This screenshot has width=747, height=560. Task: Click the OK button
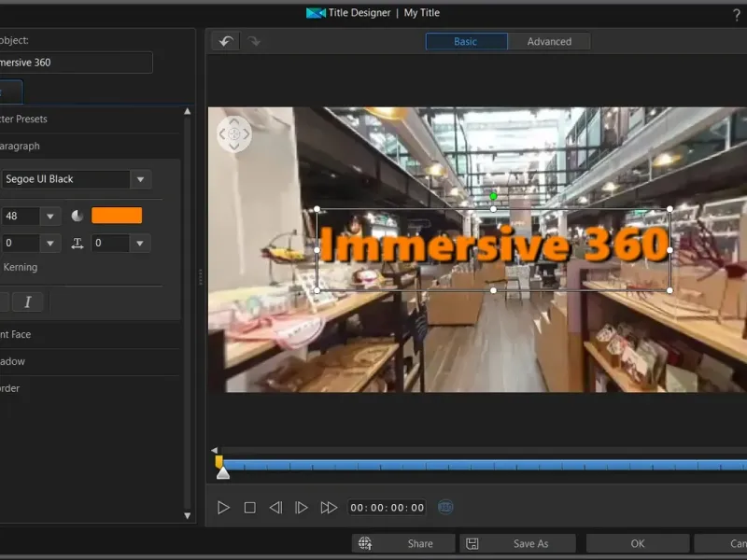(638, 543)
